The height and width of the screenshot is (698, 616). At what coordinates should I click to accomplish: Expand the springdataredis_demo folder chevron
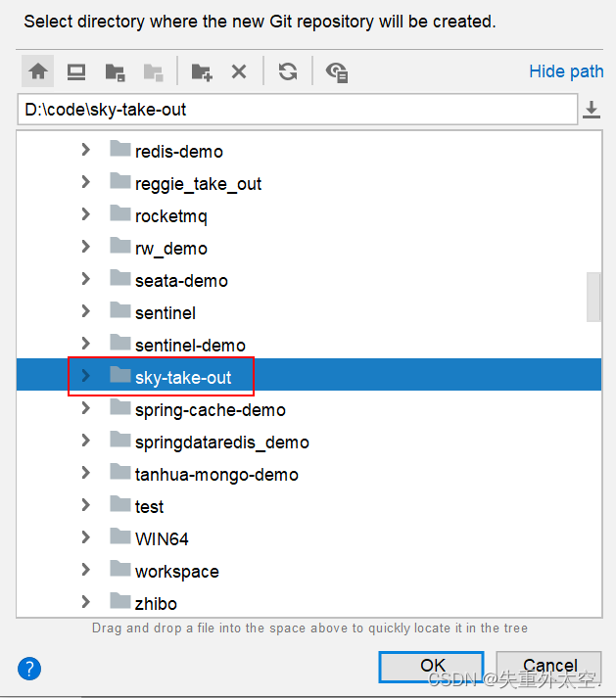(86, 441)
